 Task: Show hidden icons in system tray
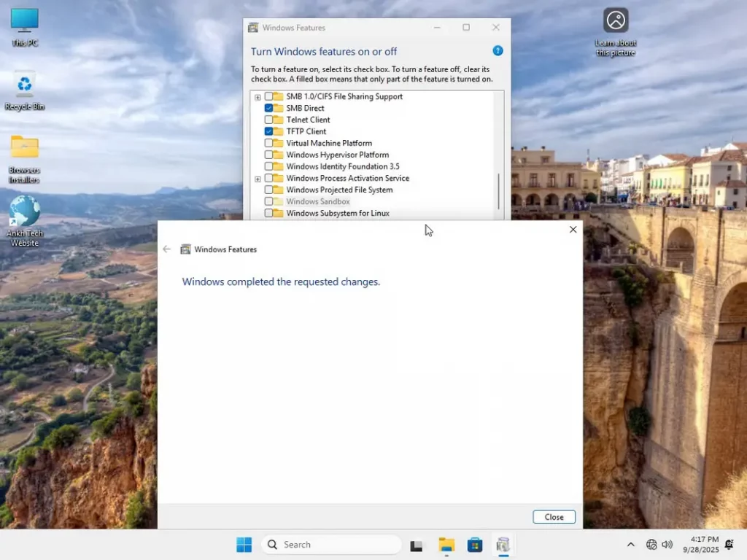tap(630, 545)
